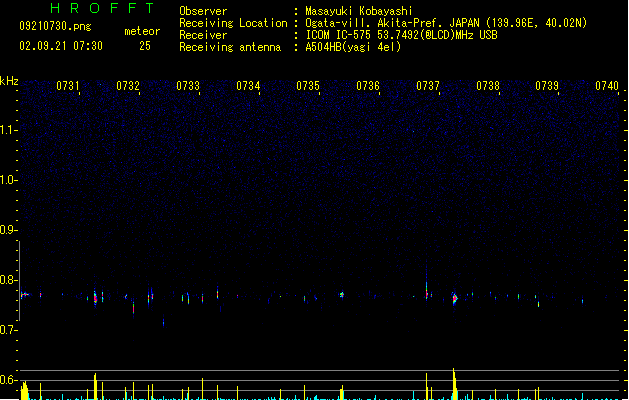Screen dimensions: 629x400
Task: Click the 0732 time marker
Action: click(128, 86)
